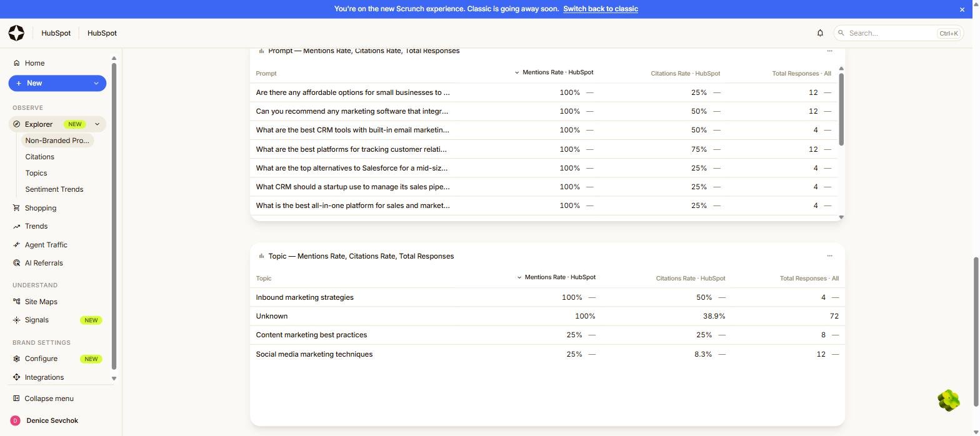The width and height of the screenshot is (980, 436).
Task: Click the Agent Traffic icon
Action: [16, 245]
